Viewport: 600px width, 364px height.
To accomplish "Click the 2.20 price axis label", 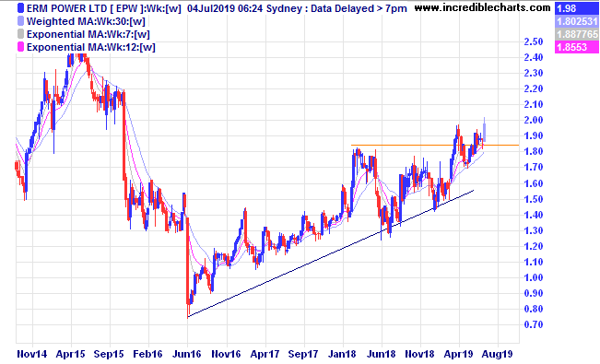I will (x=534, y=88).
